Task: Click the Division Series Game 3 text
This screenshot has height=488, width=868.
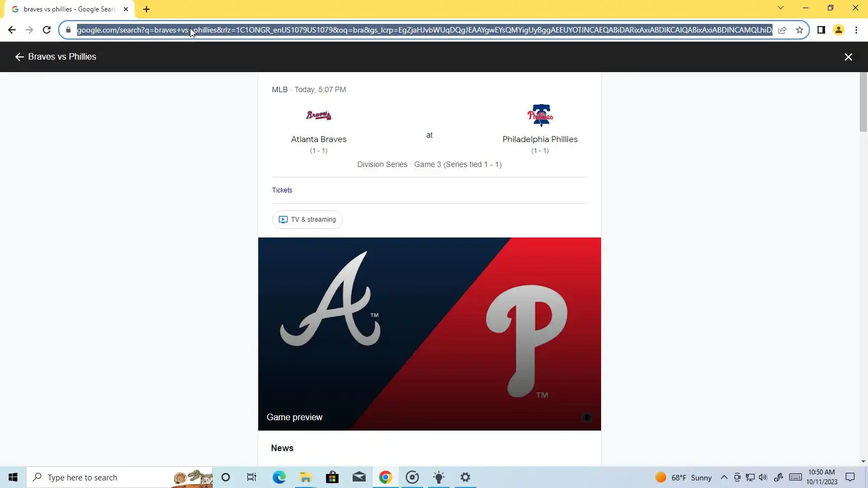Action: [x=430, y=164]
